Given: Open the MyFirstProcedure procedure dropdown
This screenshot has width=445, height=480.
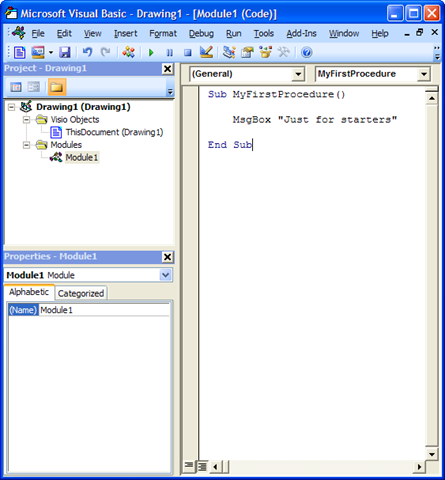Looking at the screenshot, I should [424, 74].
